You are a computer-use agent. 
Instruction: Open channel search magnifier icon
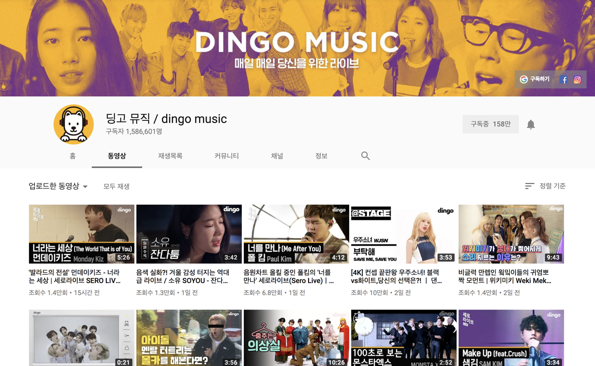coord(365,156)
